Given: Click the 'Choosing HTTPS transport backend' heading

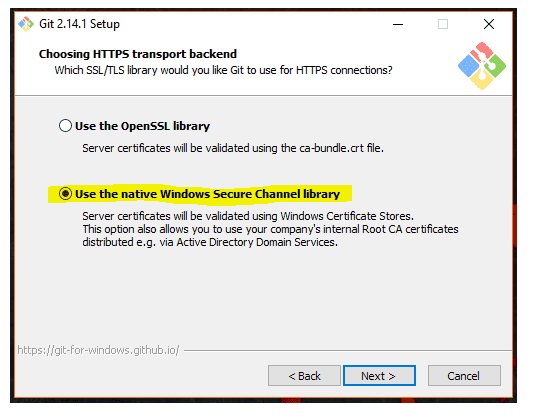Looking at the screenshot, I should (x=138, y=54).
